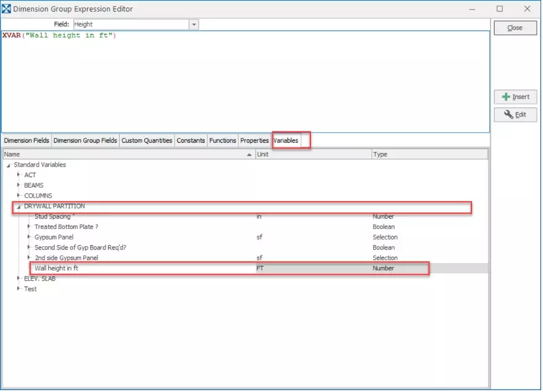543x392 pixels.
Task: Sort by the Name column header
Action: tap(129, 154)
